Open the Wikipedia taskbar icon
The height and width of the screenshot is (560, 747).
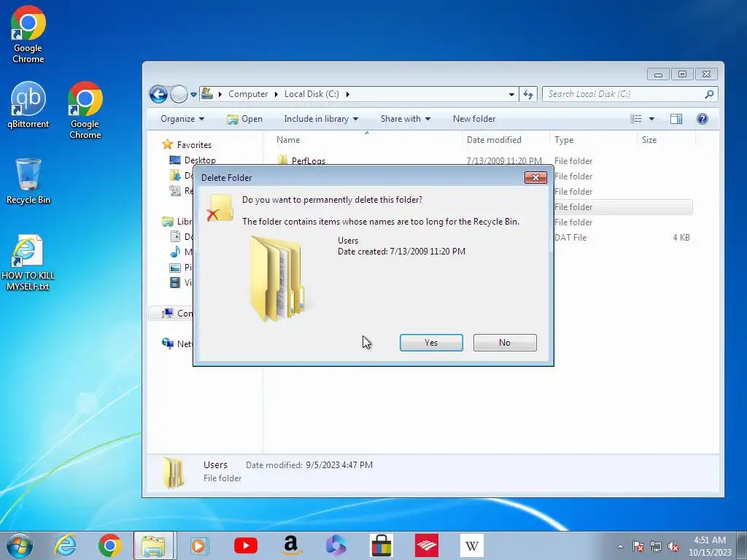click(x=472, y=545)
